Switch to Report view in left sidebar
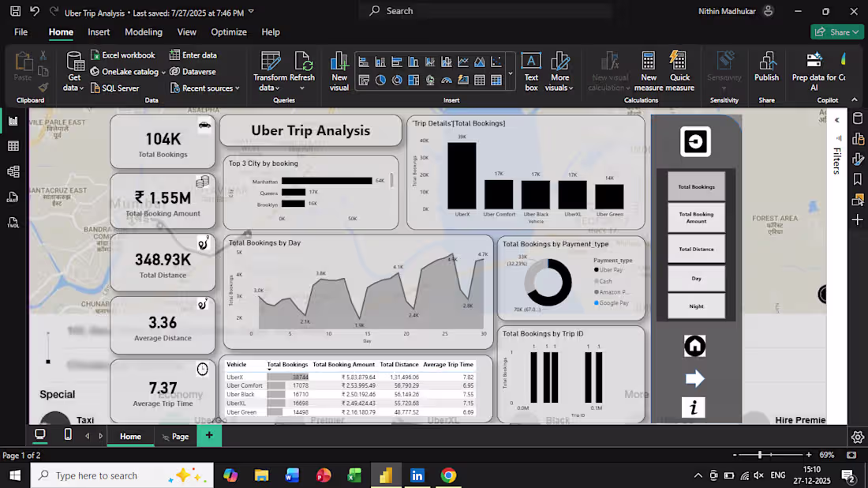The width and height of the screenshot is (868, 488). [x=13, y=121]
